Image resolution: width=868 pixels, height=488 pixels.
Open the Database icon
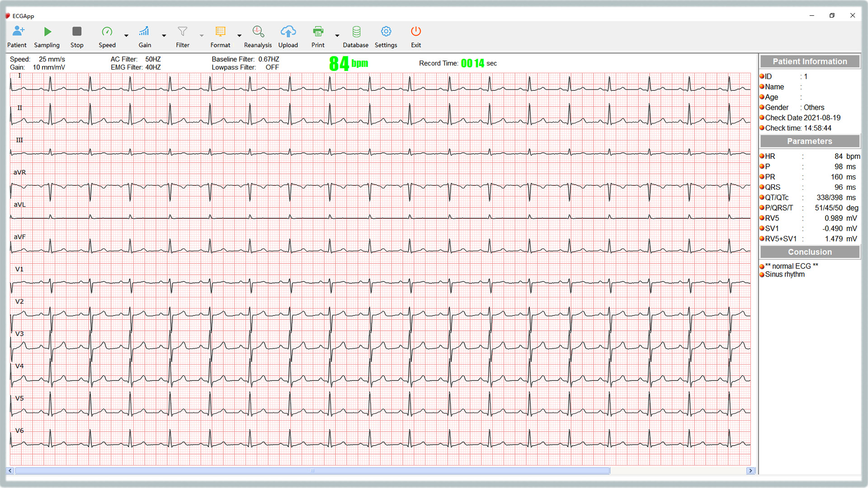[356, 31]
